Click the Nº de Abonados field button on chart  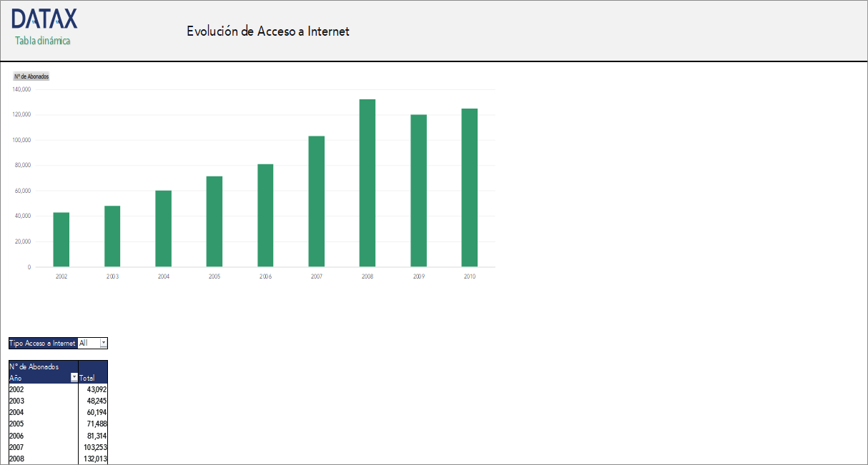click(x=31, y=76)
